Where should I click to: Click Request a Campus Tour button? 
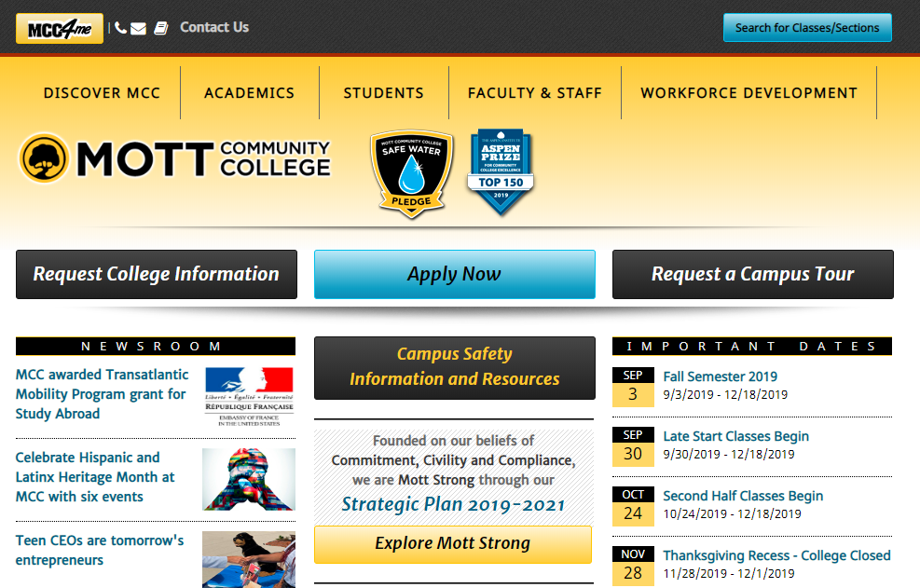[x=753, y=274]
